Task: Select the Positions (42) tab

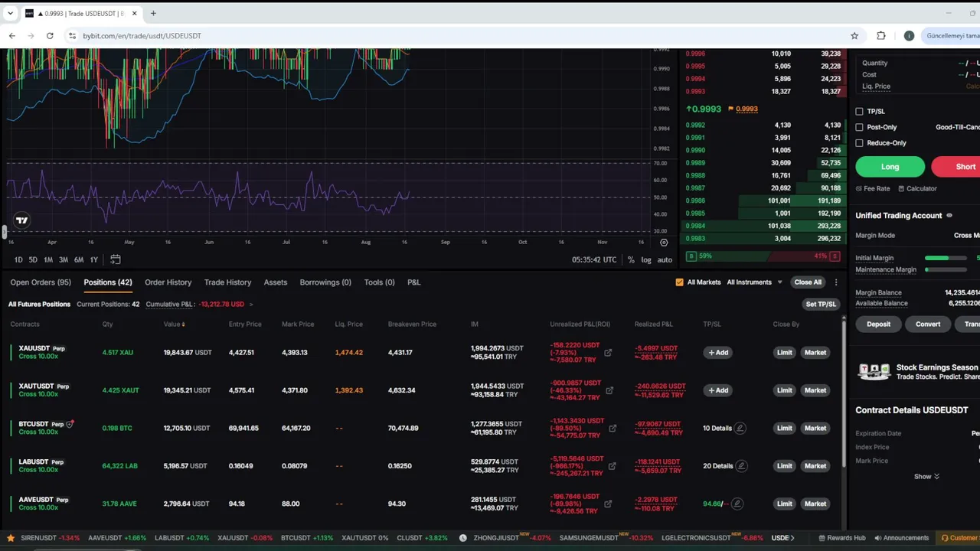Action: pyautogui.click(x=108, y=282)
